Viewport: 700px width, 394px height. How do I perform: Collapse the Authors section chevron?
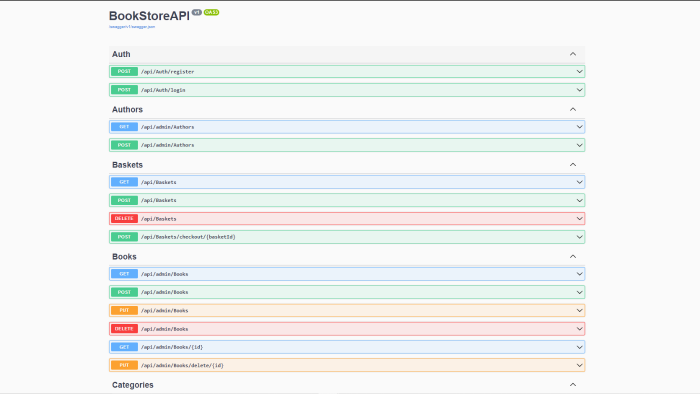tap(573, 109)
